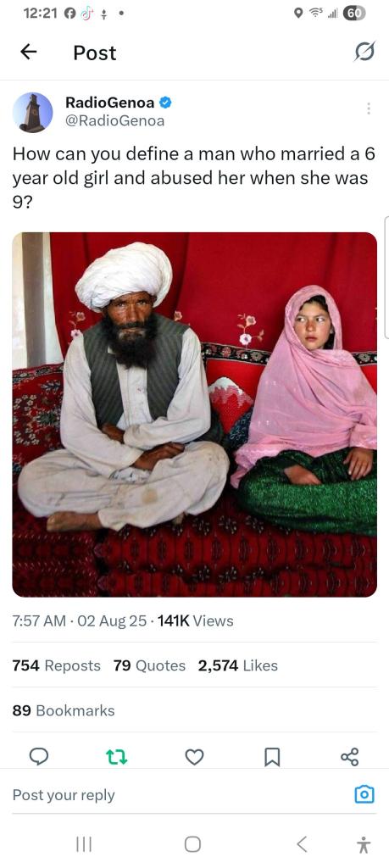View the 2,574 Likes list

pyautogui.click(x=238, y=665)
